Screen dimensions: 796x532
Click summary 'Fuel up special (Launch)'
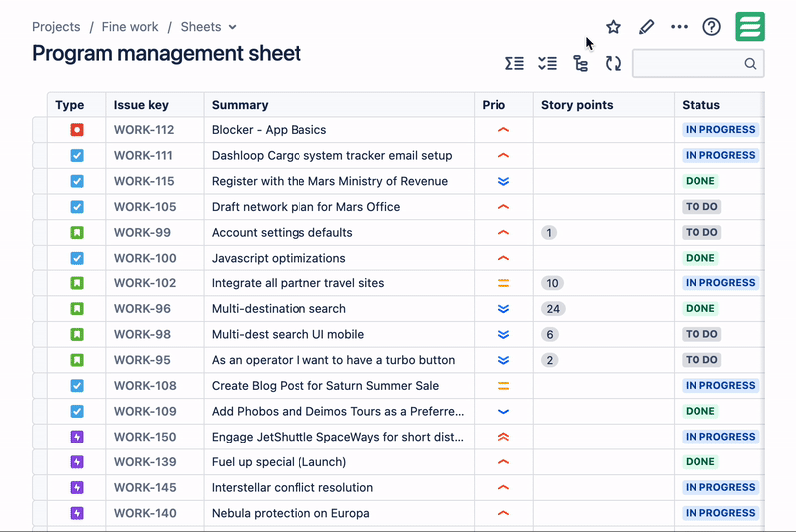[279, 462]
